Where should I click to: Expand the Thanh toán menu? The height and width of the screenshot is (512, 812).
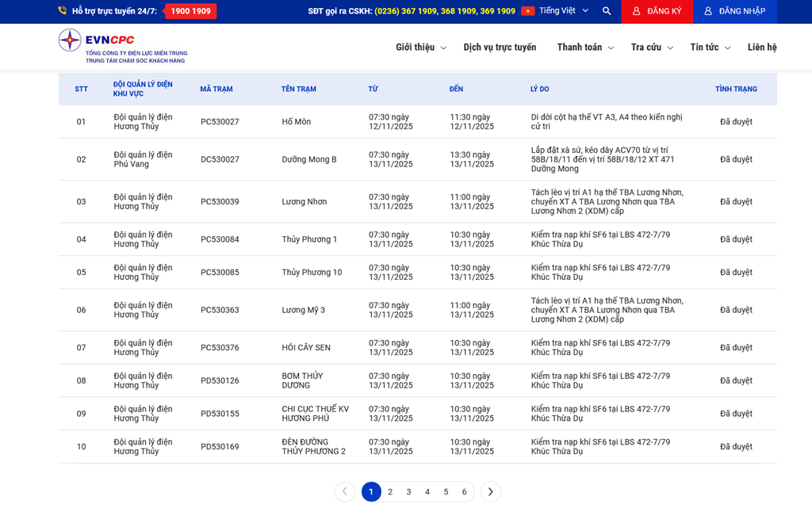click(584, 48)
